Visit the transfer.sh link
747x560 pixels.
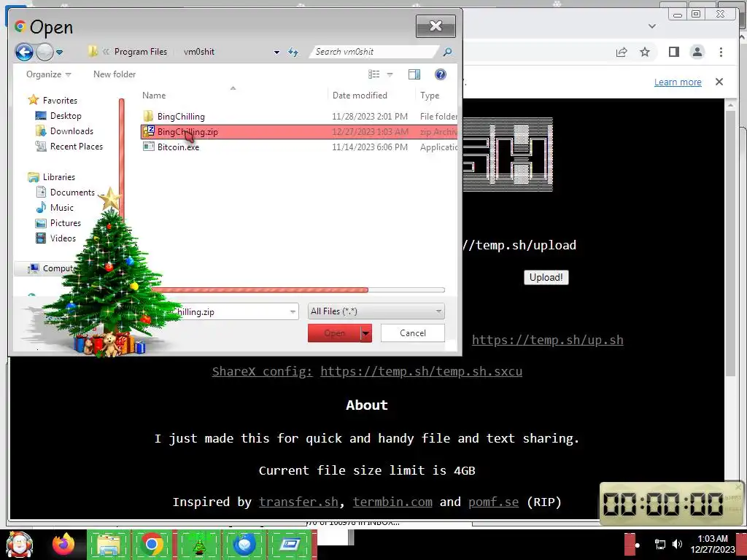298,502
